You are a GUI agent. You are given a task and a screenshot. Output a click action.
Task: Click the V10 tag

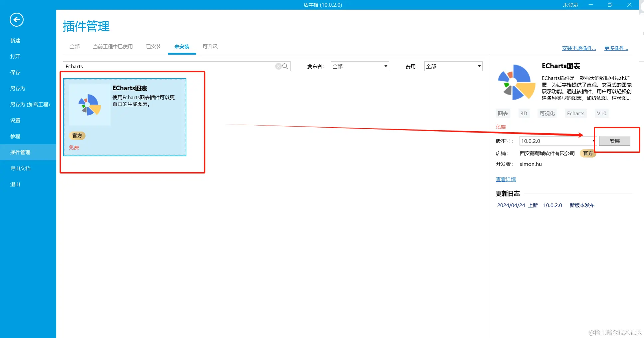coord(602,113)
